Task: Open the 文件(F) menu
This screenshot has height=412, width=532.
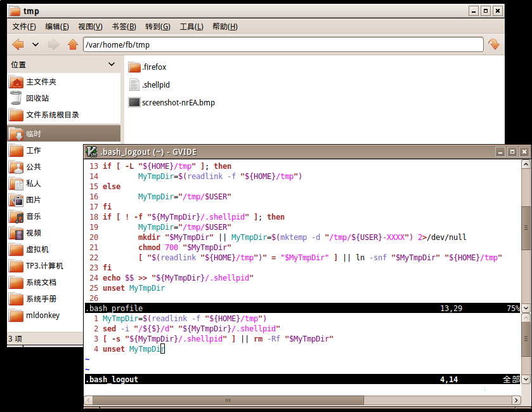Action: 24,27
